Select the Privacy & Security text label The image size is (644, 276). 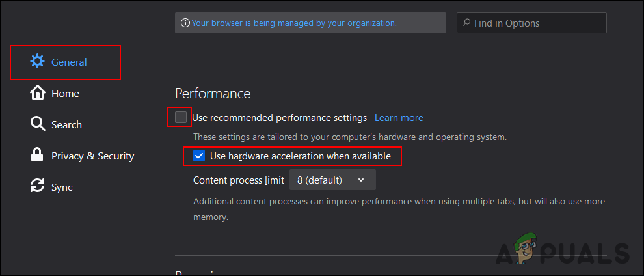[92, 156]
